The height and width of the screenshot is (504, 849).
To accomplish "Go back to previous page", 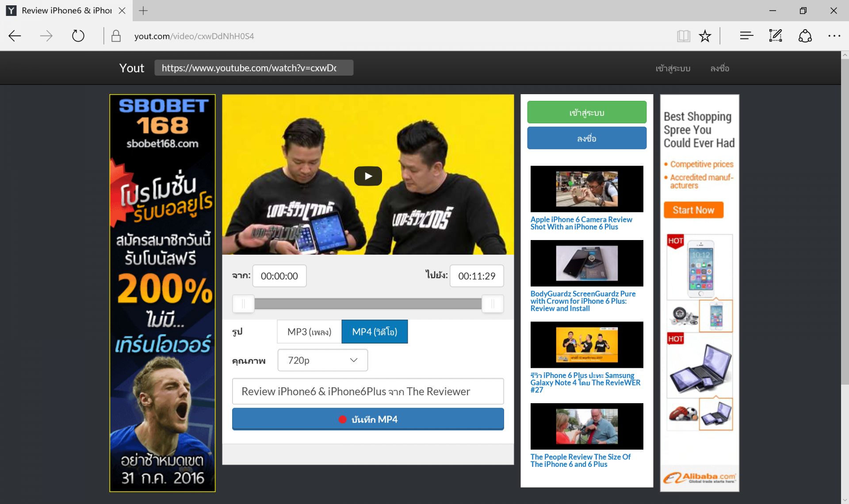I will (x=15, y=36).
